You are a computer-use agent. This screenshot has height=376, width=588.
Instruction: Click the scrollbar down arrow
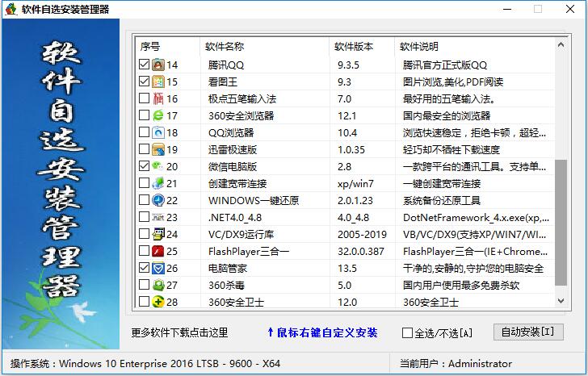click(561, 301)
